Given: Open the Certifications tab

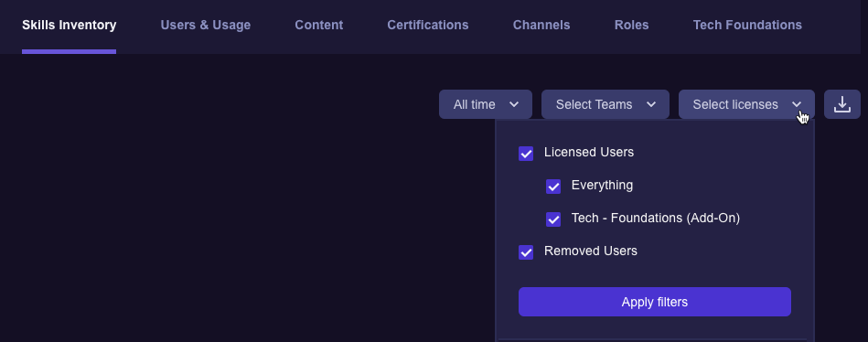Looking at the screenshot, I should coord(428,25).
